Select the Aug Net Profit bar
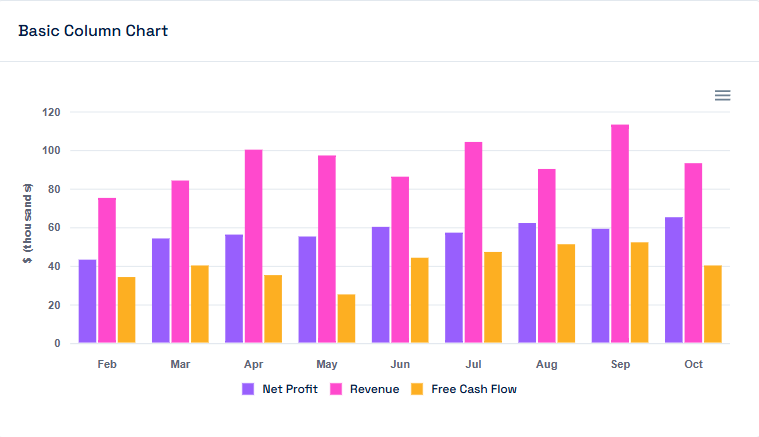Screen dimensions: 759x437 [527, 283]
